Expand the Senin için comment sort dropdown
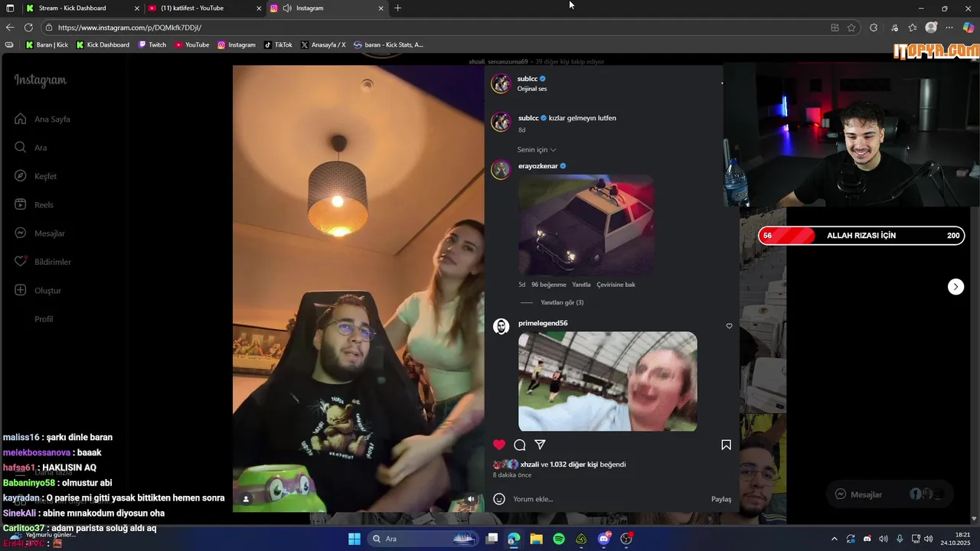This screenshot has width=980, height=551. tap(537, 150)
